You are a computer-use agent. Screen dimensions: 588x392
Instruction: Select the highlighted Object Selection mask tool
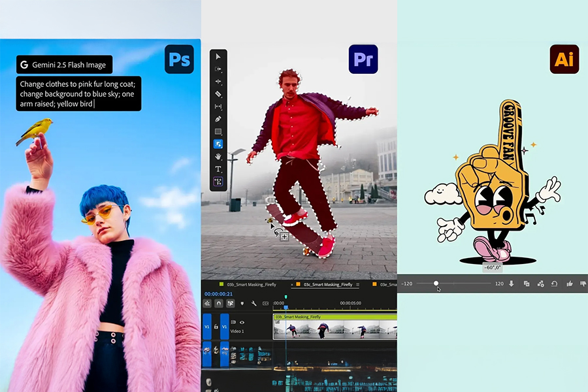(218, 144)
